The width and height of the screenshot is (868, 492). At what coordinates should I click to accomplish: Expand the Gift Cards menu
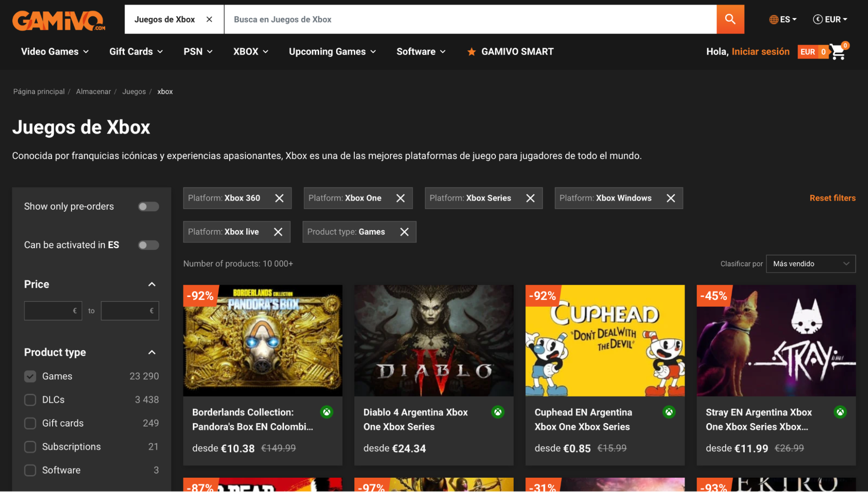[x=136, y=52]
